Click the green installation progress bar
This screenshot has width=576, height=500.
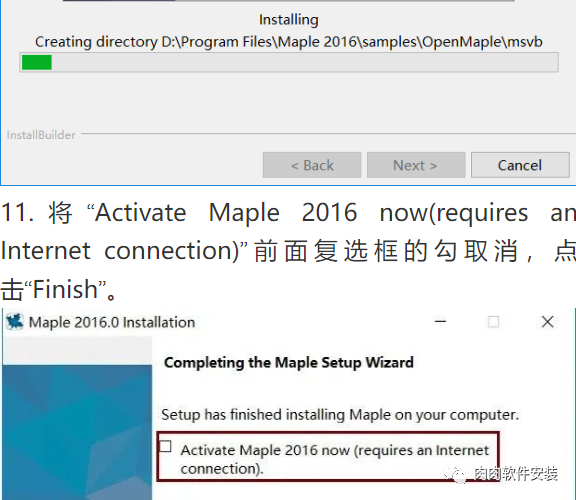coord(289,62)
